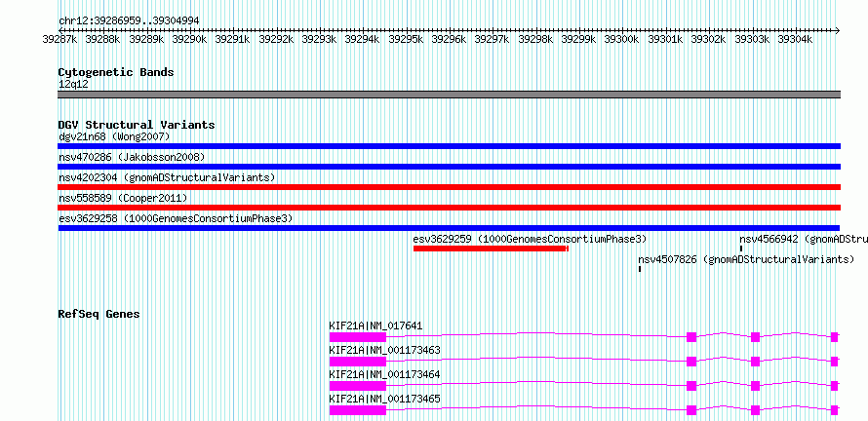The height and width of the screenshot is (421, 868).
Task: Click the dgv21n68 (Wong2007) variant label
Action: click(x=114, y=136)
